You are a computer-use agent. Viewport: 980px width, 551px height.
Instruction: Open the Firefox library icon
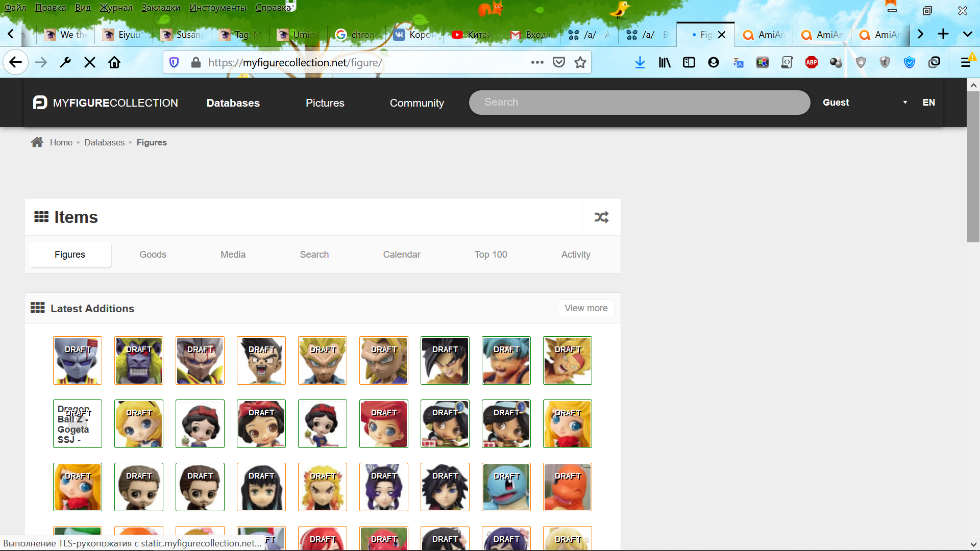coord(665,63)
